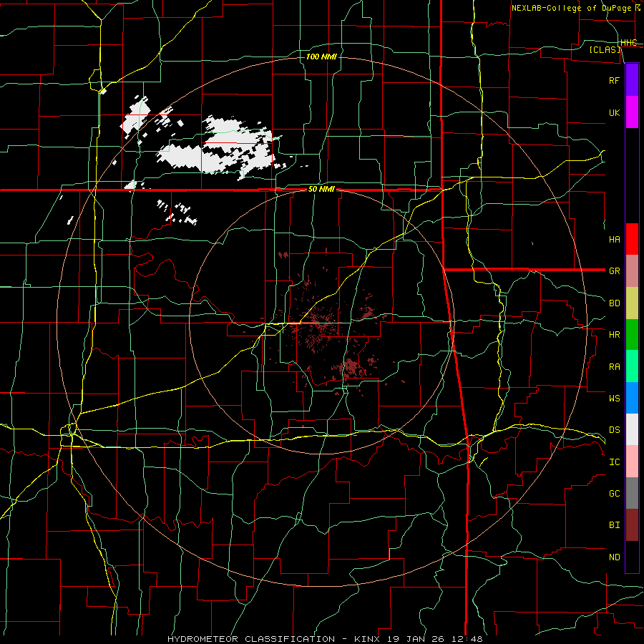
Task: Click the brown BI legend swatch
Action: [x=632, y=525]
